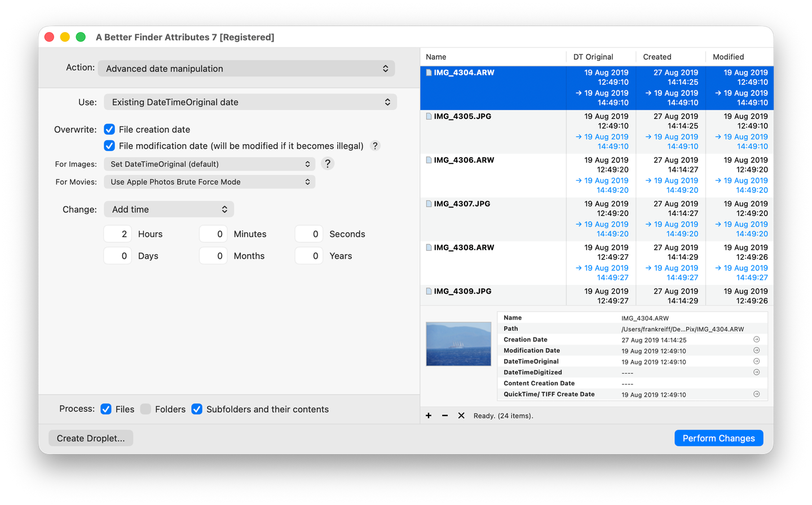The height and width of the screenshot is (505, 812).
Task: Select the IMG_4304.ARW file name
Action: tap(464, 72)
